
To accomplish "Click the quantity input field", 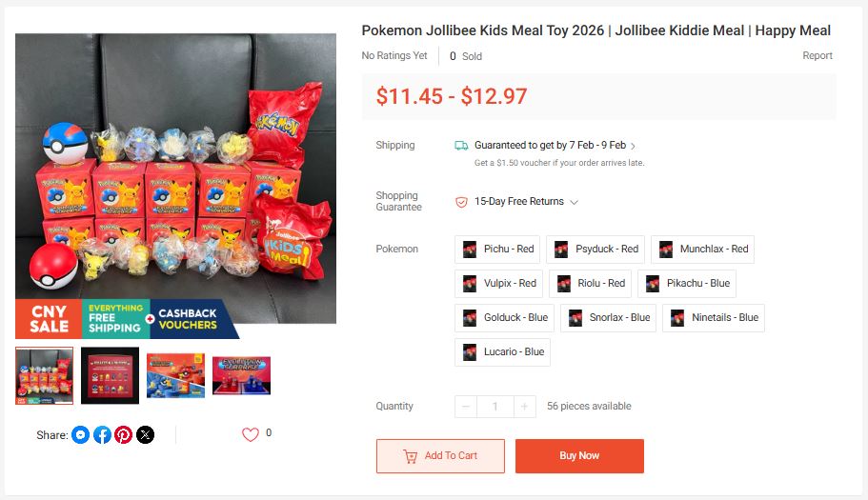I will (x=495, y=407).
